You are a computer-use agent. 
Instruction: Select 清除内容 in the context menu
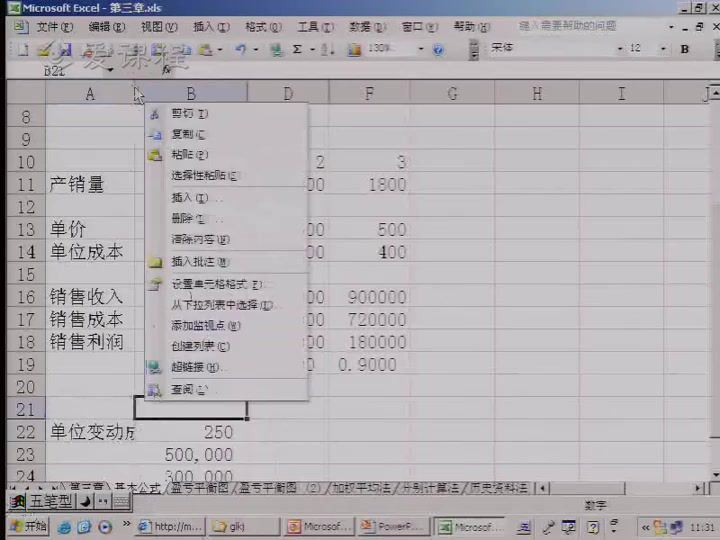(x=227, y=239)
